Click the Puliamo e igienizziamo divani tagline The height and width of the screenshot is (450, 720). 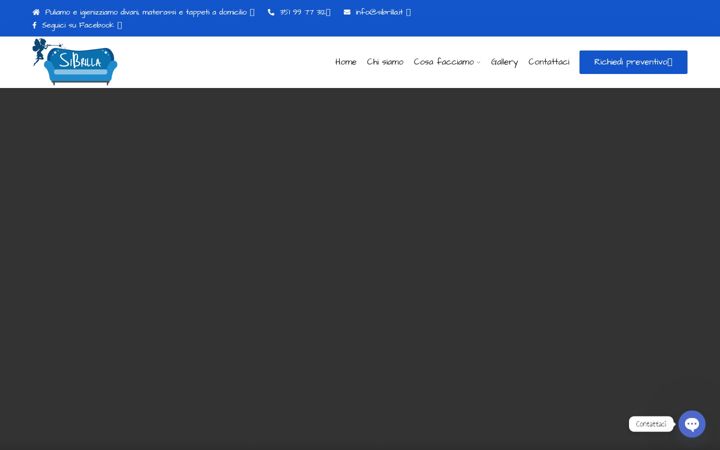tap(146, 12)
